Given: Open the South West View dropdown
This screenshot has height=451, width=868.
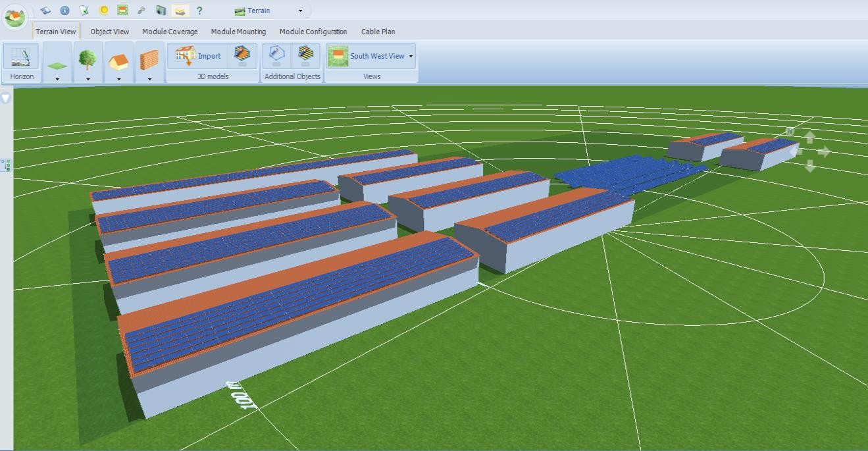Looking at the screenshot, I should click(x=411, y=57).
